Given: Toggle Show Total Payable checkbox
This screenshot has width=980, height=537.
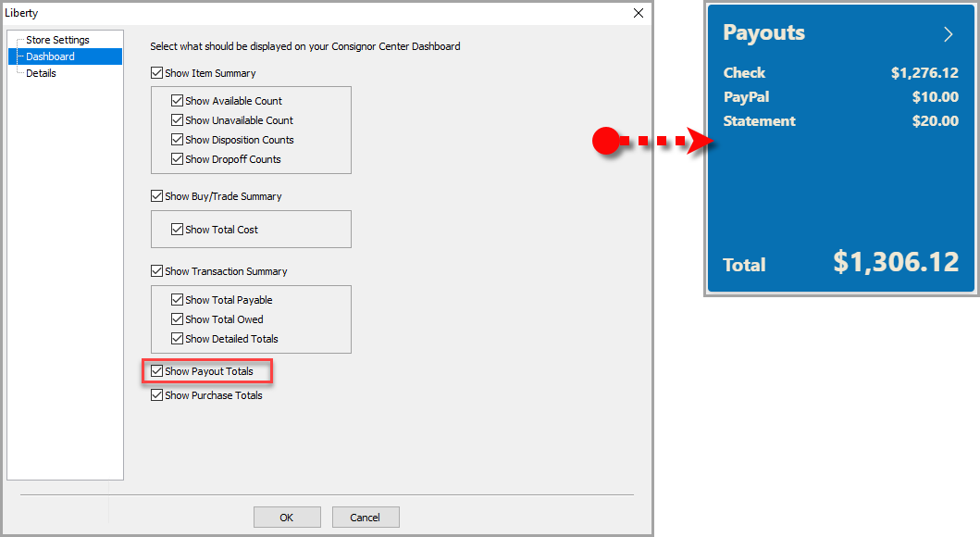Looking at the screenshot, I should pos(177,299).
